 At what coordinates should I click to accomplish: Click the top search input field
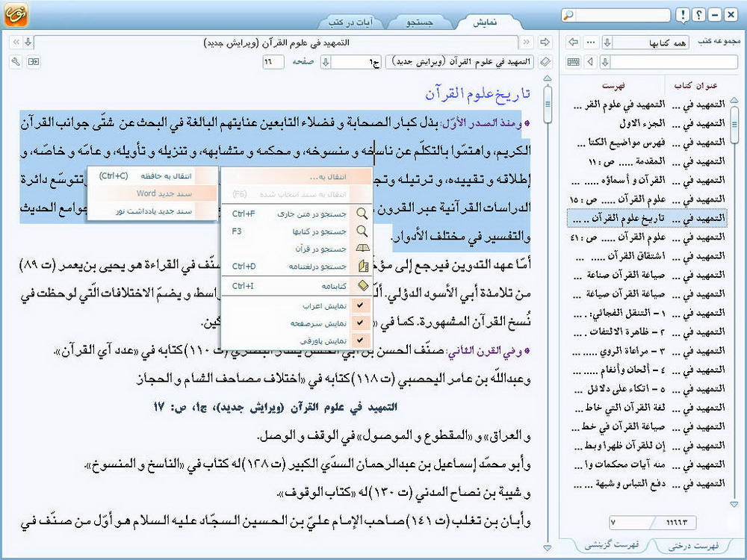click(x=623, y=16)
